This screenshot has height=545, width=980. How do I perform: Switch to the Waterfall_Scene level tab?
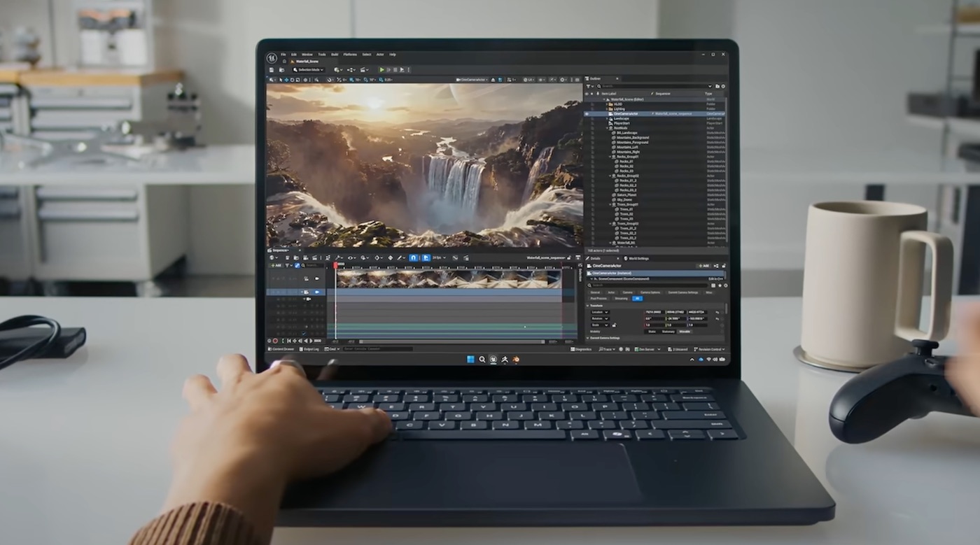[x=304, y=62]
